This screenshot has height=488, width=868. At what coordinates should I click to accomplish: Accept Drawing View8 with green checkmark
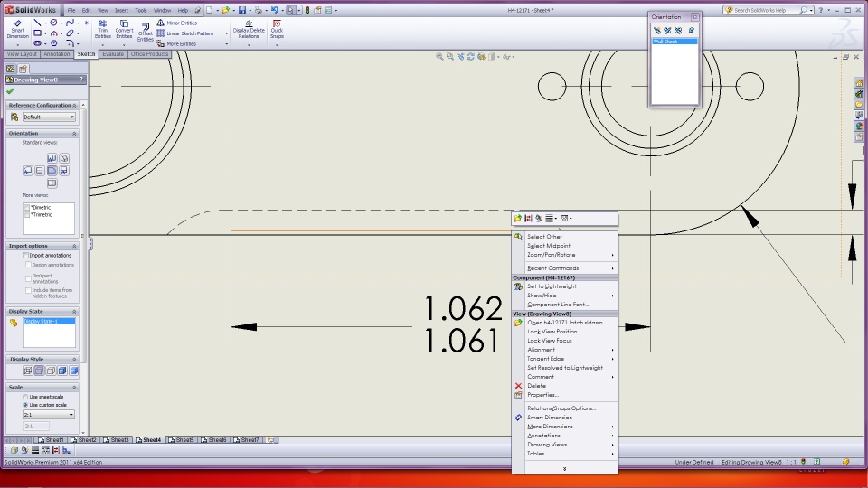(10, 91)
